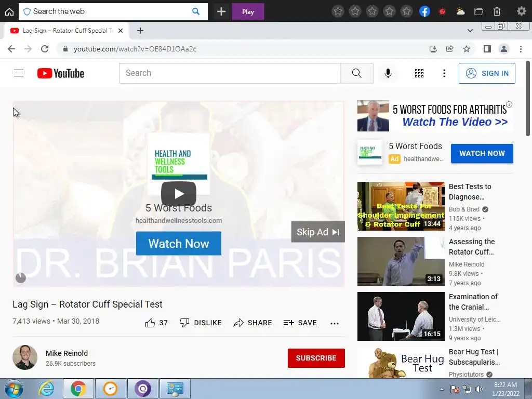Click the ad countdown circle indicator
This screenshot has height=399, width=532.
21,278
